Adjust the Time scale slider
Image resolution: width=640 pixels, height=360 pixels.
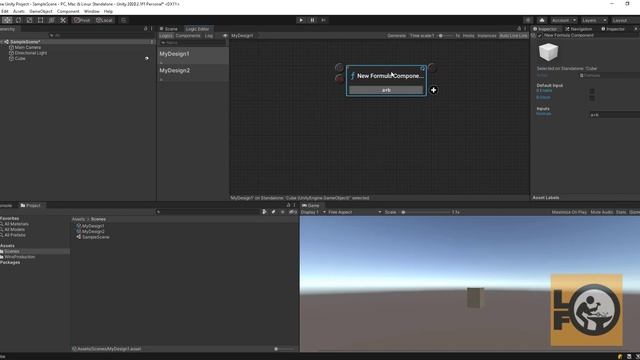(445, 36)
